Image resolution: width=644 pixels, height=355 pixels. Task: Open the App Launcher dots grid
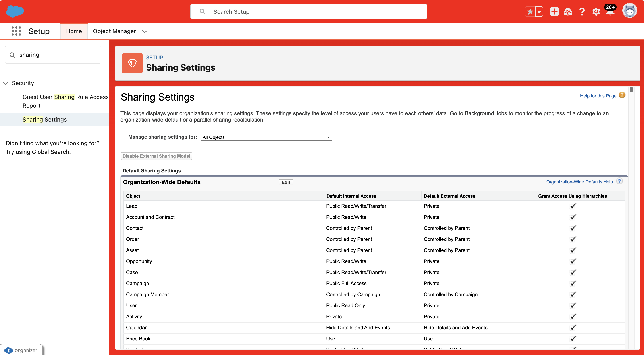[x=16, y=31]
